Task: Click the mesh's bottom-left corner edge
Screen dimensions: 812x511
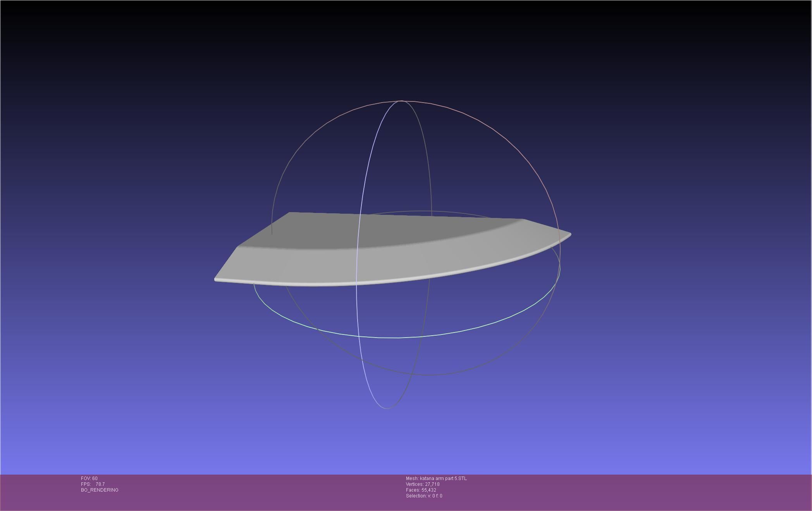Action: pos(217,279)
